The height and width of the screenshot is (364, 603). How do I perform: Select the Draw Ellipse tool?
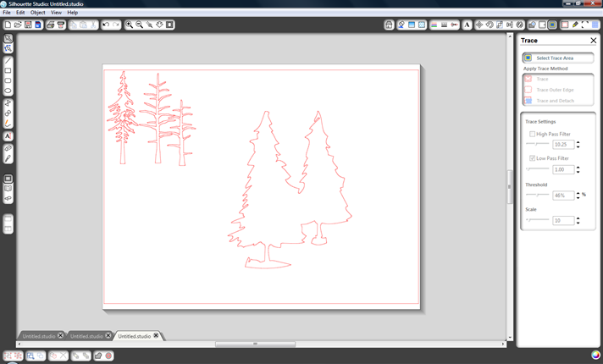pyautogui.click(x=8, y=91)
